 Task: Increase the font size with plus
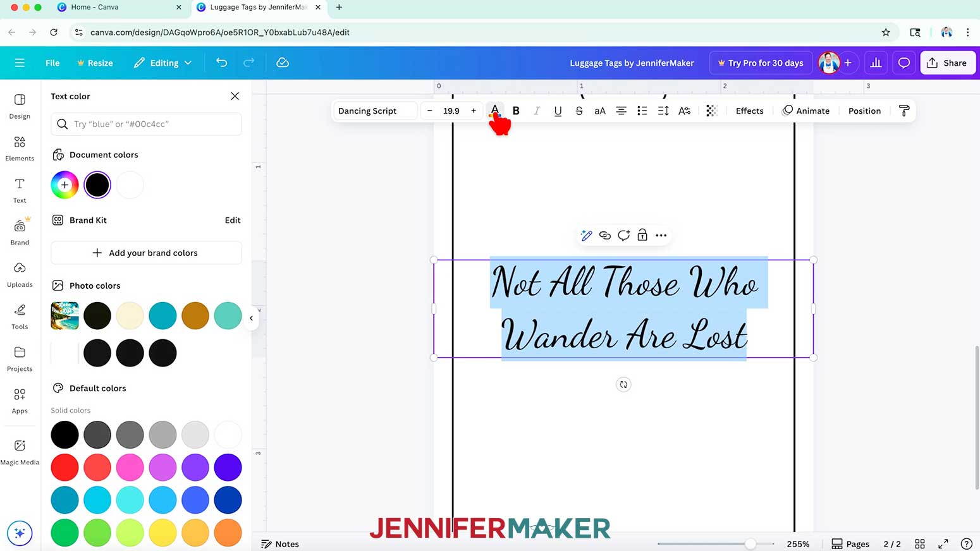click(x=473, y=111)
